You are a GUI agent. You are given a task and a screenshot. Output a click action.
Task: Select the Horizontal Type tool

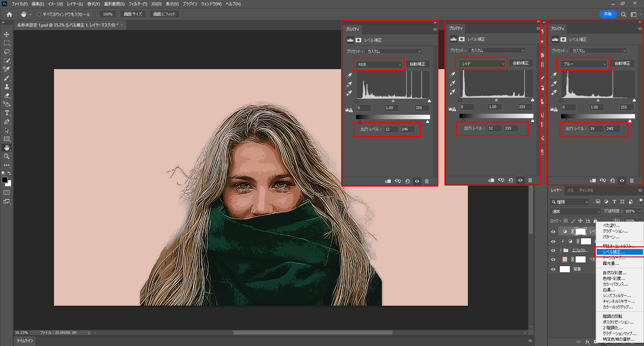pos(7,113)
